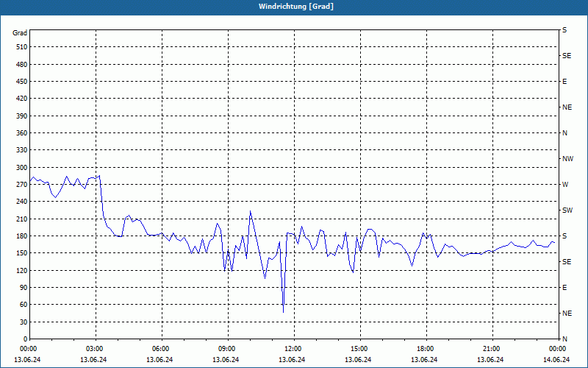
Task: Click the 300 degree axis label
Action: tap(22, 168)
